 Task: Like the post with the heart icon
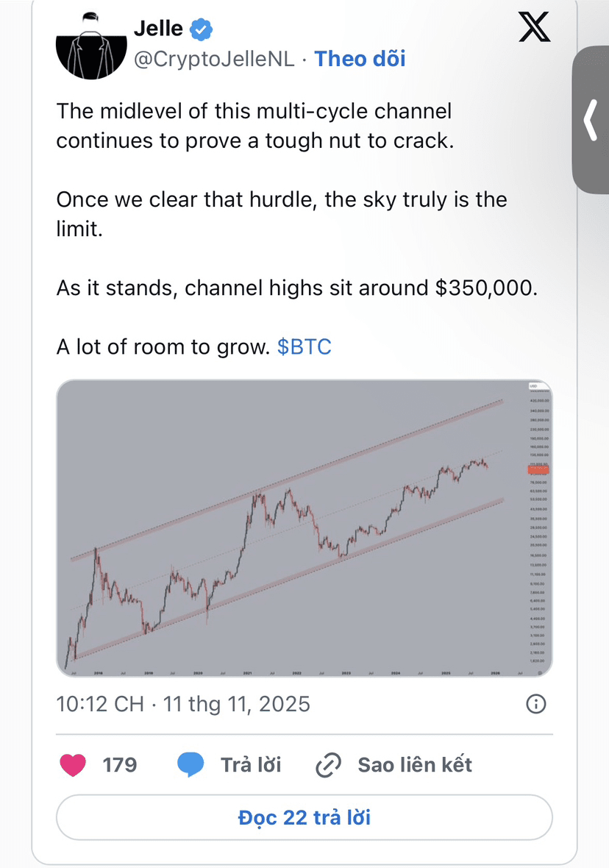(x=73, y=765)
